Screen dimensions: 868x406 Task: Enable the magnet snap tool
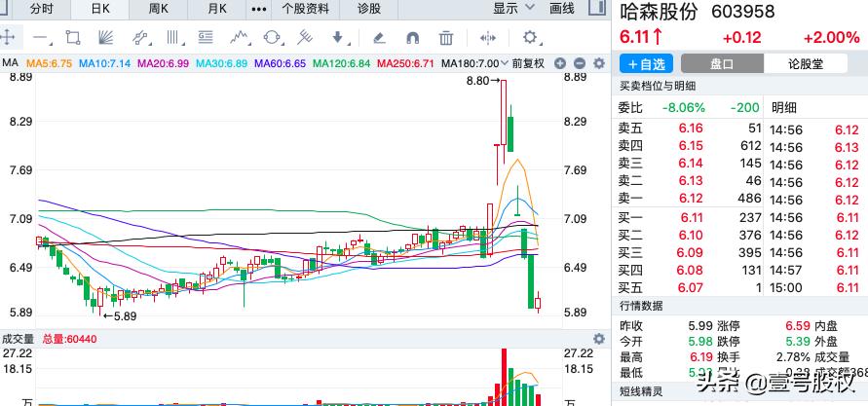coord(412,38)
